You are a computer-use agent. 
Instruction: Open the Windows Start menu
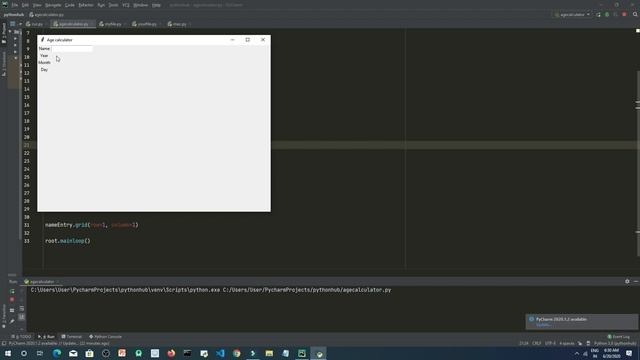[8, 353]
